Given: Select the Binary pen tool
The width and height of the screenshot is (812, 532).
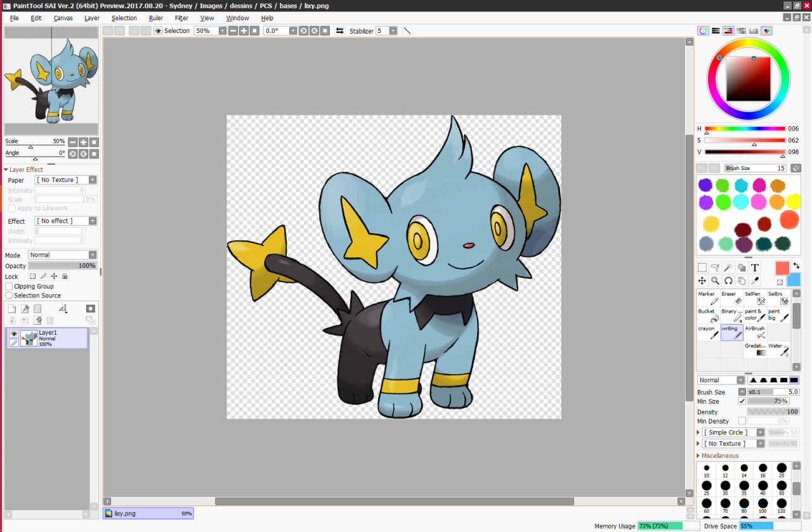Looking at the screenshot, I should point(731,315).
